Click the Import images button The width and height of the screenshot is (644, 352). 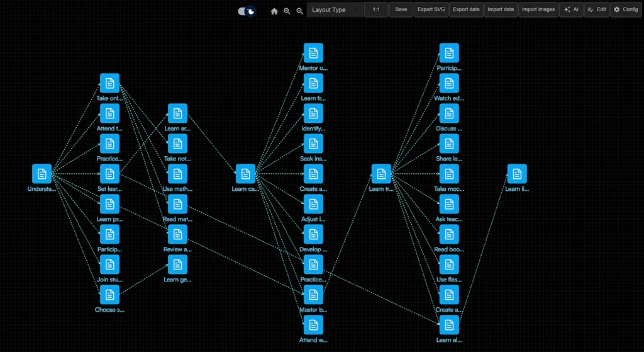[538, 9]
